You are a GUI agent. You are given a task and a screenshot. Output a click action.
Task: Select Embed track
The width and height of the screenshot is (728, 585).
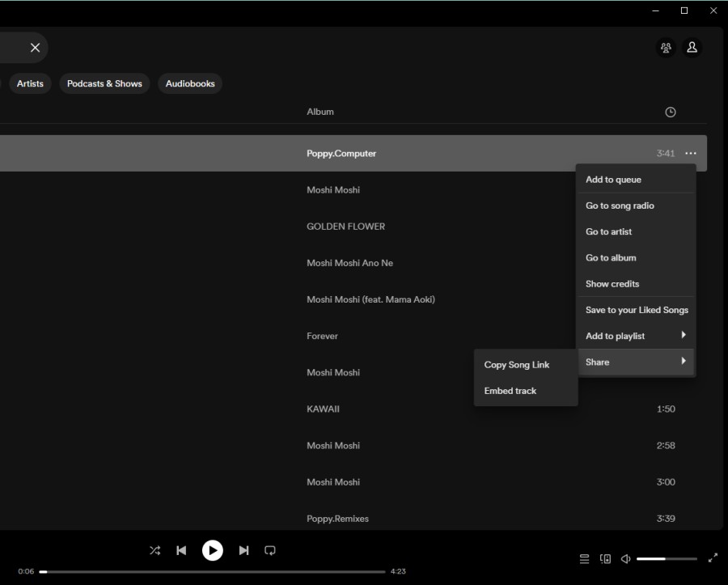point(510,391)
